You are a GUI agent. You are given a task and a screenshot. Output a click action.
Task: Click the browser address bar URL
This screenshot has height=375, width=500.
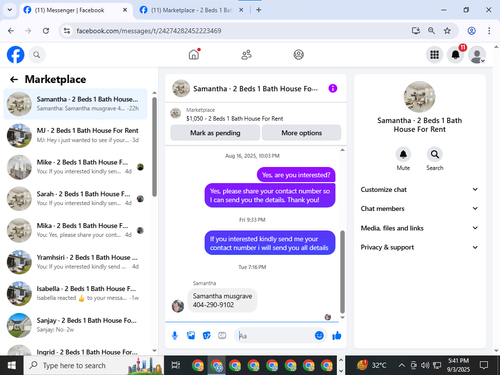pyautogui.click(x=148, y=31)
